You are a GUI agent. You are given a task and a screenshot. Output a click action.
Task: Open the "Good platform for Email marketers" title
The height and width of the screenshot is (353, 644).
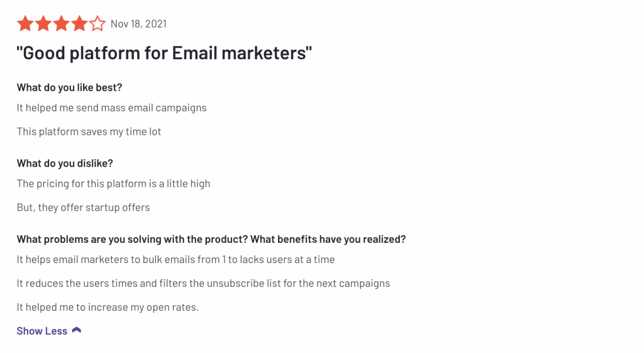164,53
